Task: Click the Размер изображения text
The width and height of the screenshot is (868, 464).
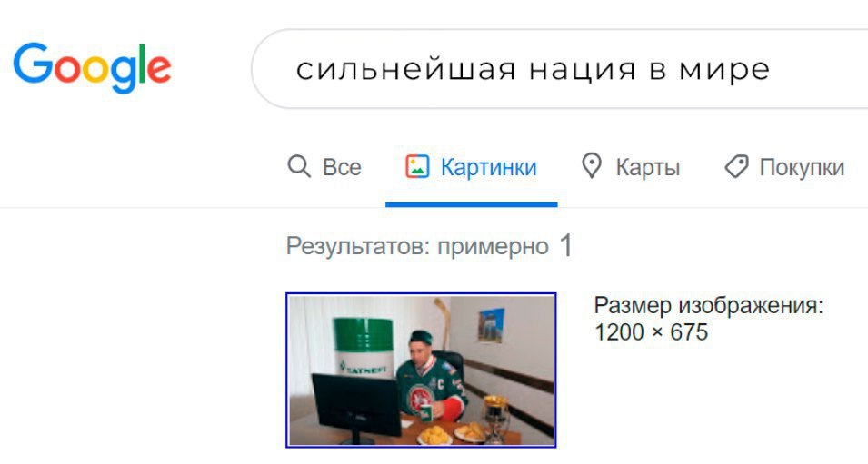Action: click(709, 305)
